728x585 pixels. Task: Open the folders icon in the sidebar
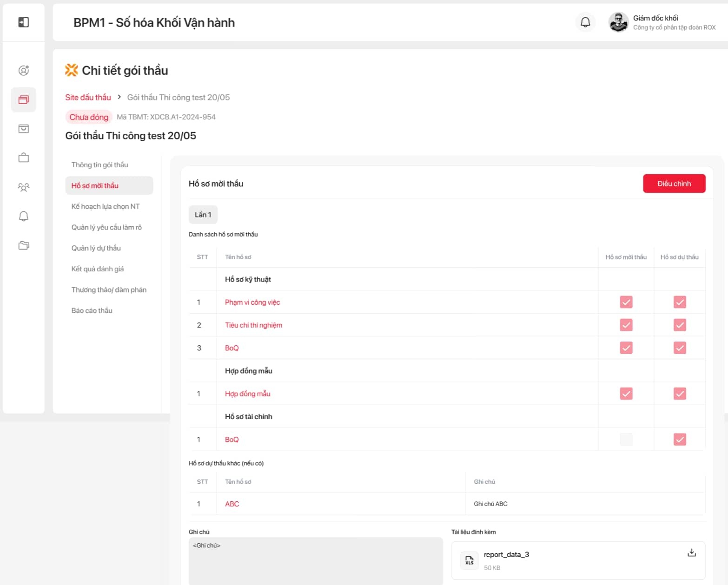(23, 245)
